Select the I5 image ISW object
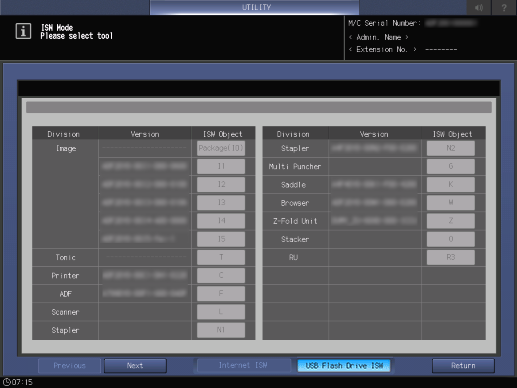517x388 pixels. pyautogui.click(x=221, y=239)
